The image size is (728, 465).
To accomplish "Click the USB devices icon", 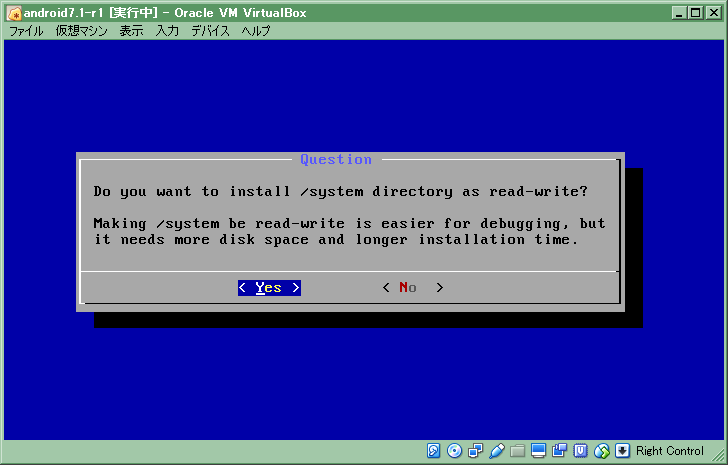I will (x=496, y=451).
